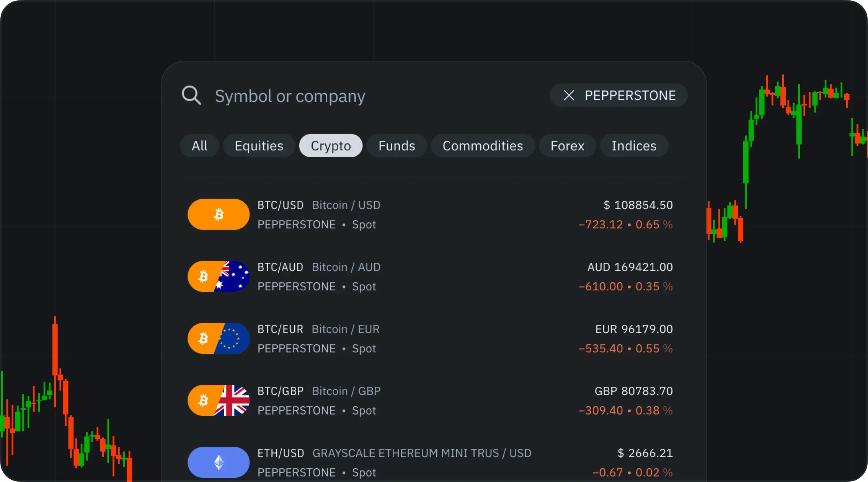
Task: Click the orange Bitcoin icon for BTC/USD
Action: click(219, 214)
